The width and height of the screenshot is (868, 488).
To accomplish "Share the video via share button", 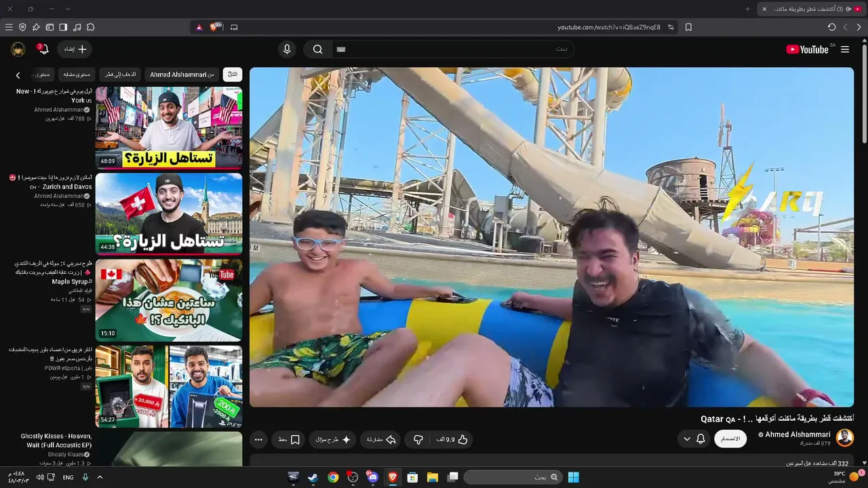I will tap(381, 440).
